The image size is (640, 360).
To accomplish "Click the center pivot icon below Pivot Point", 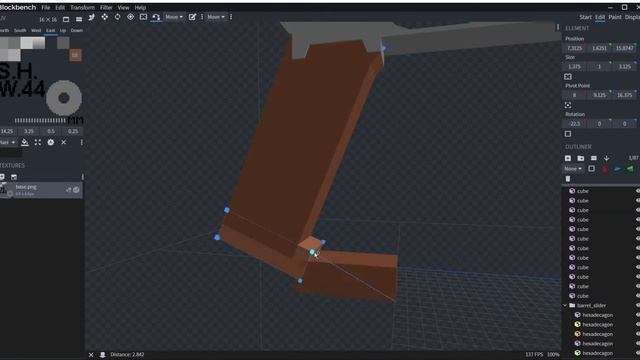I will 568,105.
